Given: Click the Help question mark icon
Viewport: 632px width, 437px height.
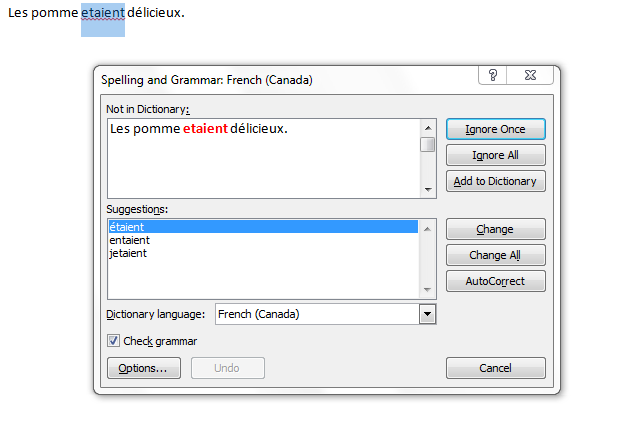Looking at the screenshot, I should [x=493, y=76].
